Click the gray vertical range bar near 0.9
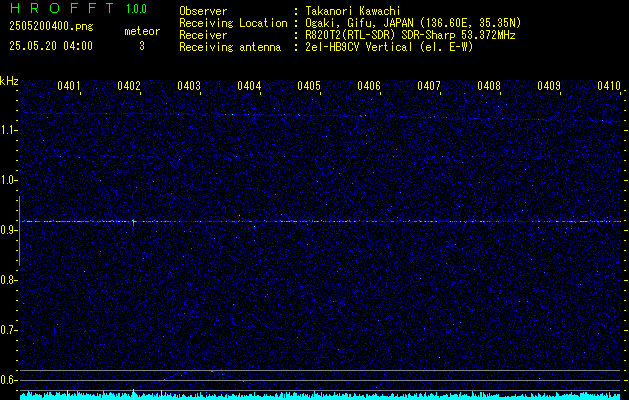Viewport: 629px width, 400px height. pos(19,231)
